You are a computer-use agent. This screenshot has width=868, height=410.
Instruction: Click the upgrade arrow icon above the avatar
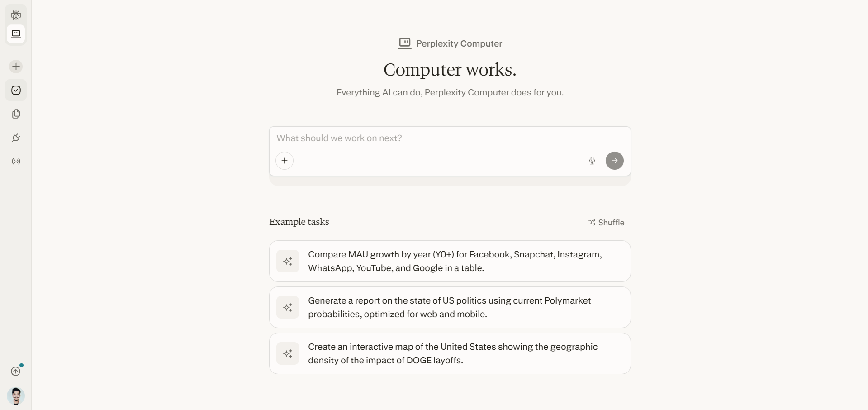pos(16,371)
